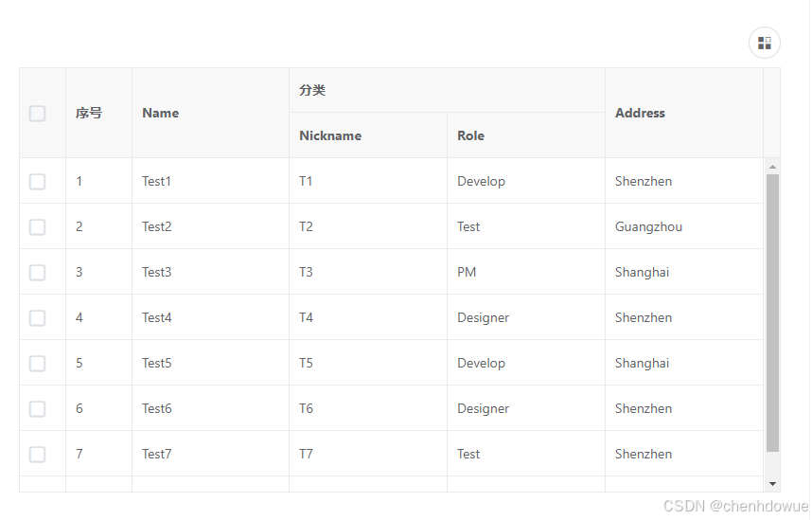Click sequence number 6 cell
This screenshot has width=812, height=520.
tap(99, 408)
